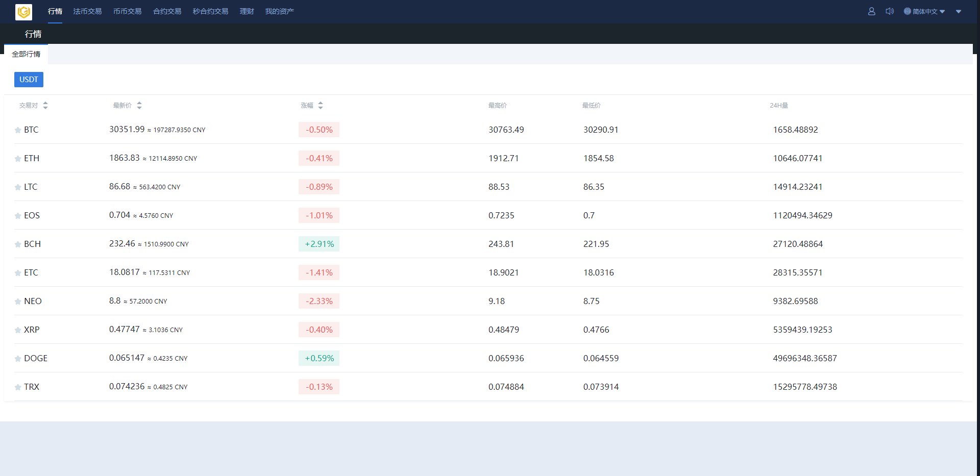Open the DOGE trading pair
The height and width of the screenshot is (476, 980).
36,358
